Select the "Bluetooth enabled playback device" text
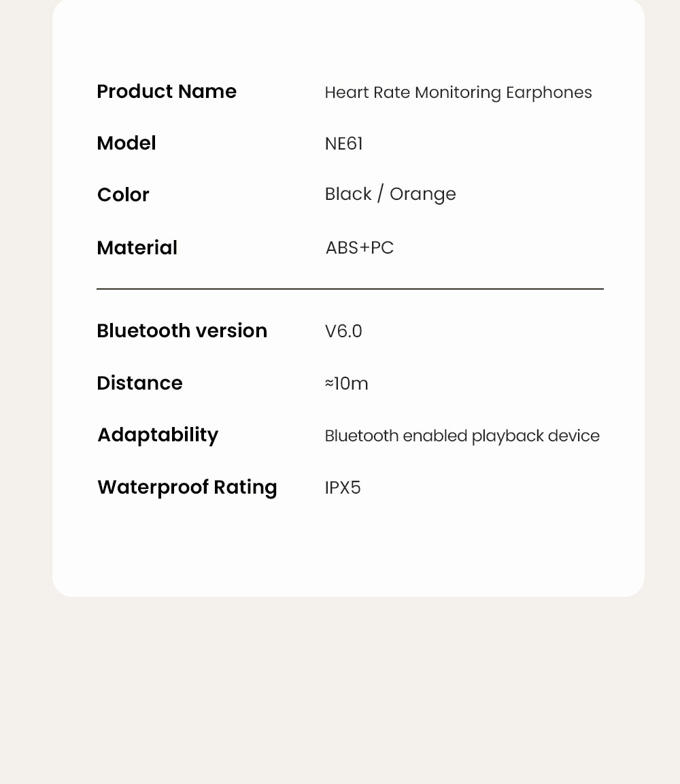Viewport: 680px width, 784px height. (x=462, y=436)
